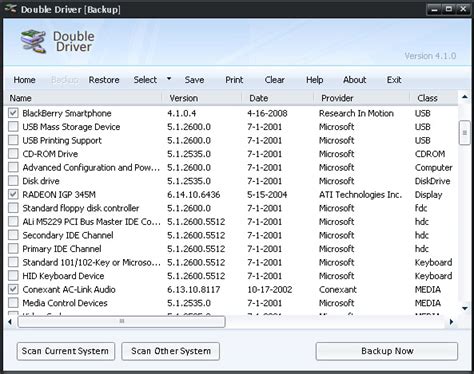The width and height of the screenshot is (474, 374).
Task: Click the Scan Current System button
Action: coord(66,351)
